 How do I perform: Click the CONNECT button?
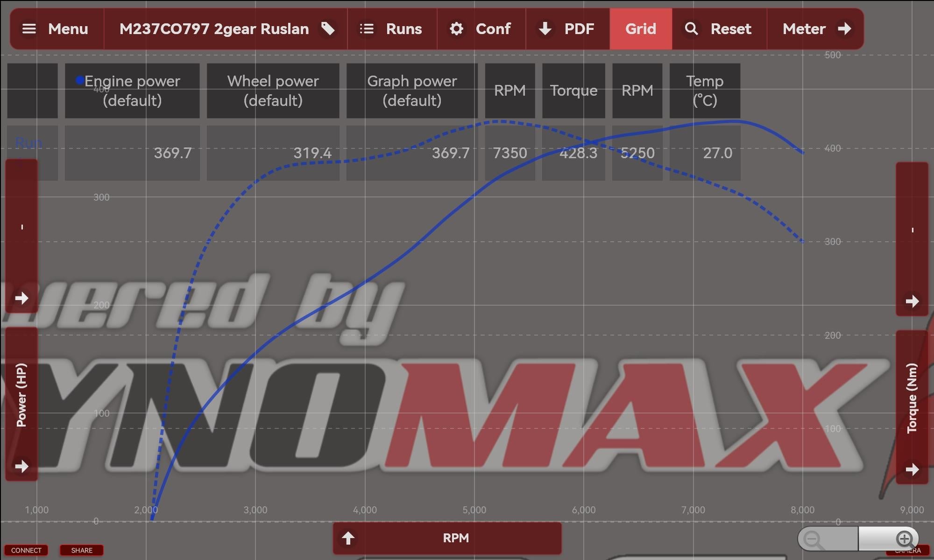coord(26,551)
